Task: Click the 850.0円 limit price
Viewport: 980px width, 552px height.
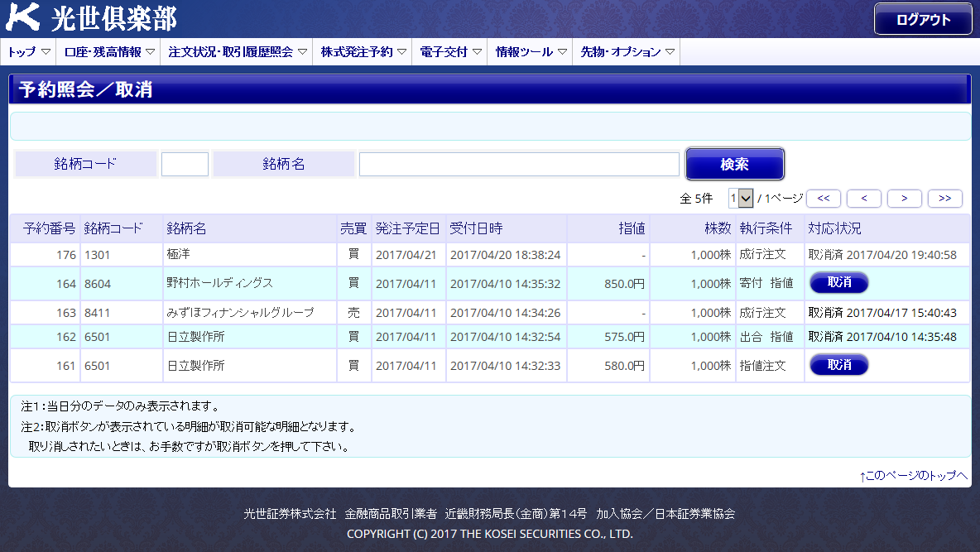Action: 624,284
